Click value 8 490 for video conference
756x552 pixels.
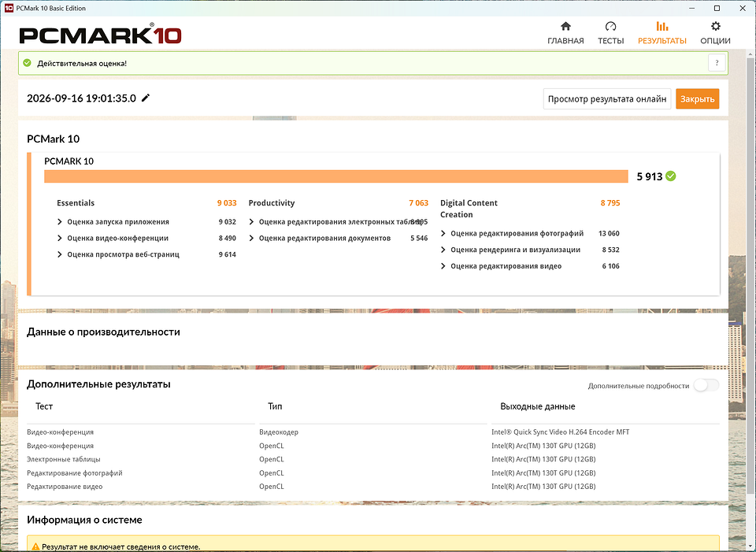[227, 238]
